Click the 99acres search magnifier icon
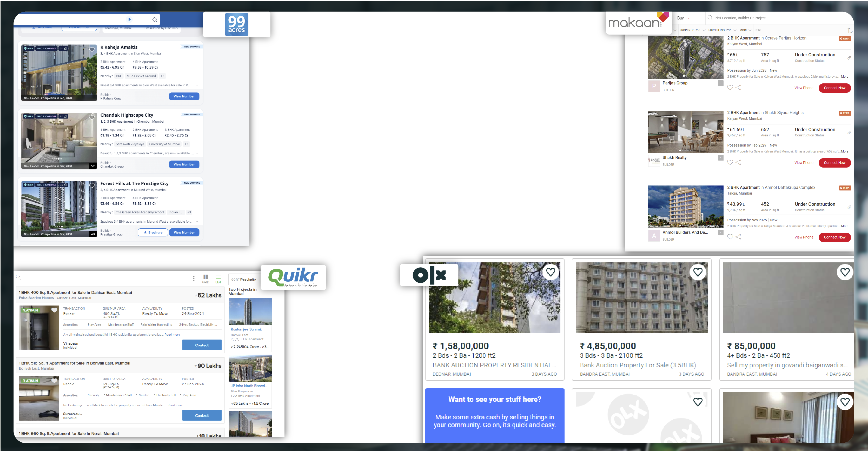 pos(155,19)
